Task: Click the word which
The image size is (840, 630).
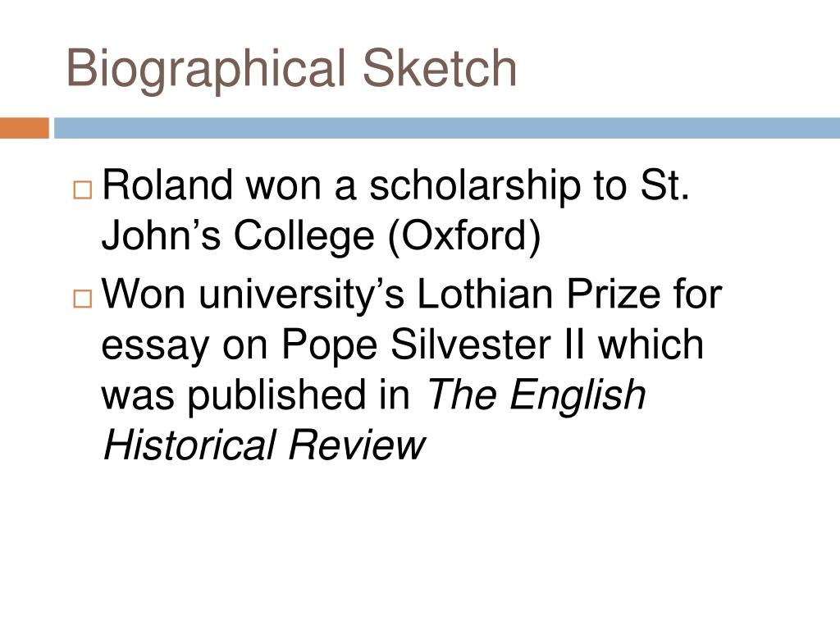Action: click(651, 344)
